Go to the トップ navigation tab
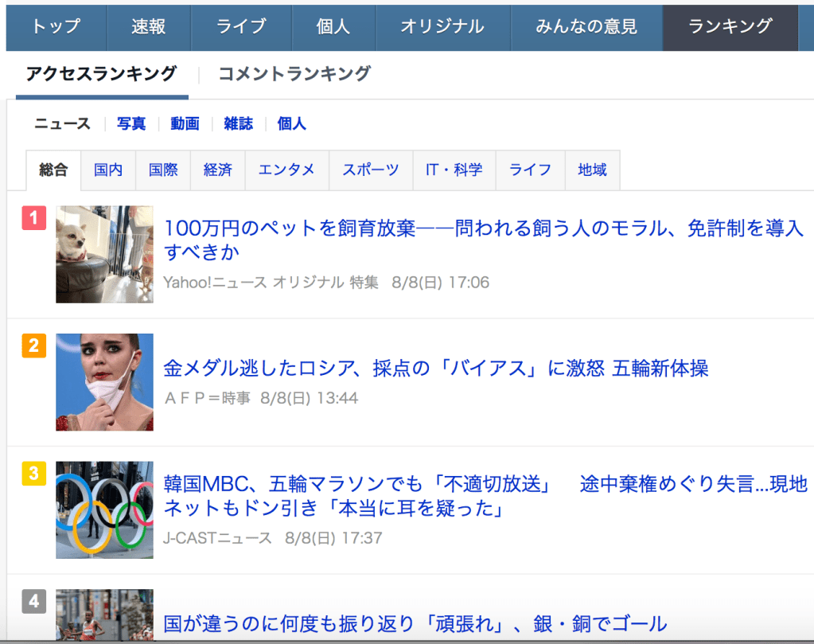This screenshot has width=814, height=644. (56, 27)
